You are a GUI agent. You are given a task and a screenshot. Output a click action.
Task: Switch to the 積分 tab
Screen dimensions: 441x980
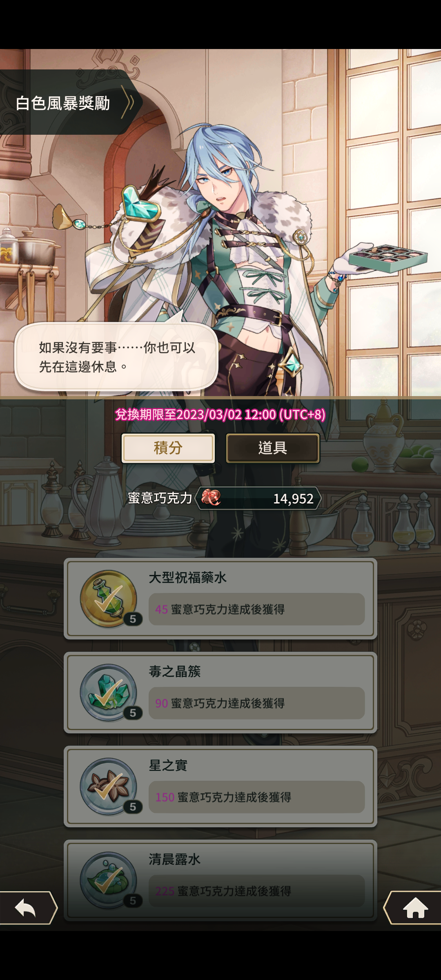168,448
